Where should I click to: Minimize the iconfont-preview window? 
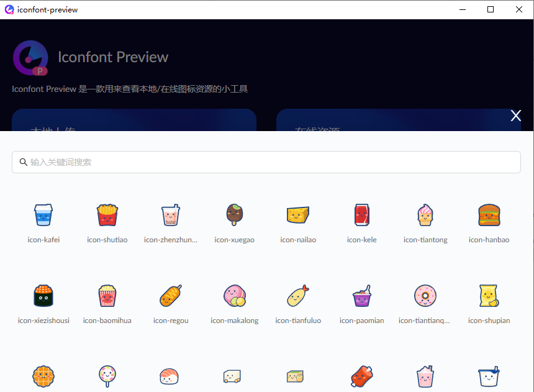(463, 9)
